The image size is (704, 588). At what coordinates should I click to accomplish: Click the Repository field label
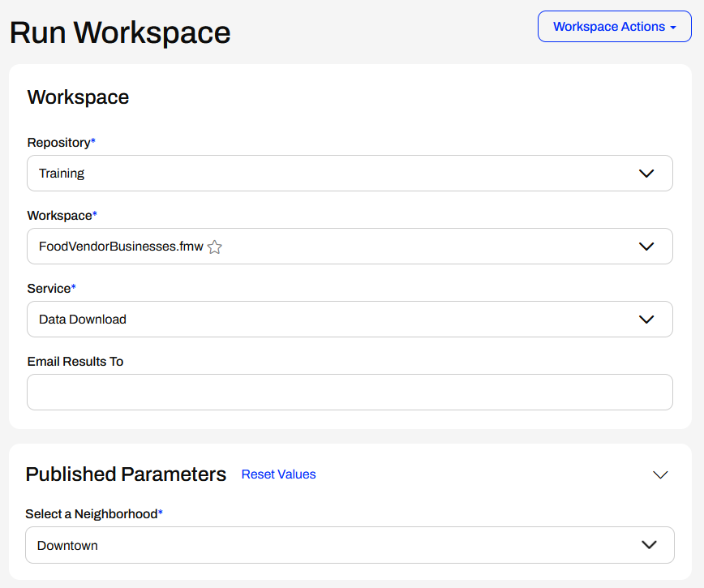(x=58, y=143)
